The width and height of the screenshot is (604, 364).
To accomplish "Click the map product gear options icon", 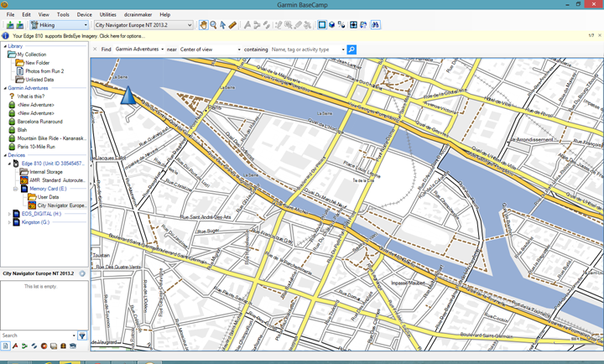I will pos(82,273).
